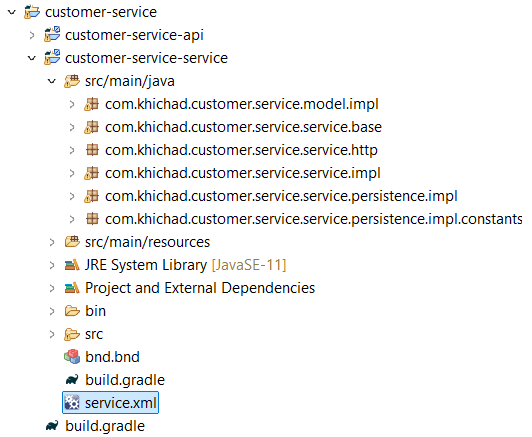Click the service.xml gear file icon

pyautogui.click(x=72, y=403)
